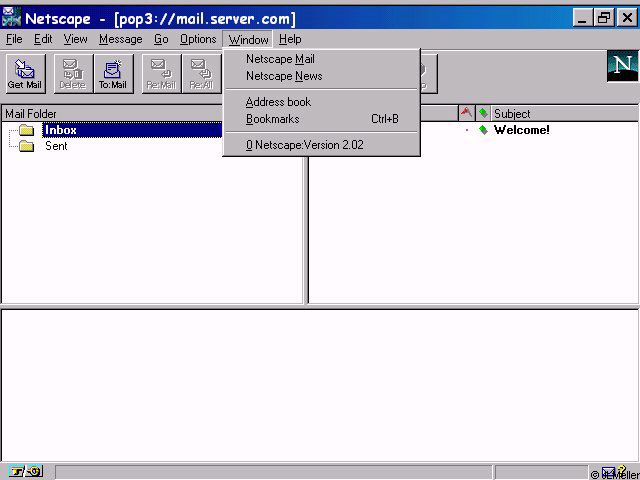Open the Go menu
Screen dimensions: 640x480
(161, 39)
